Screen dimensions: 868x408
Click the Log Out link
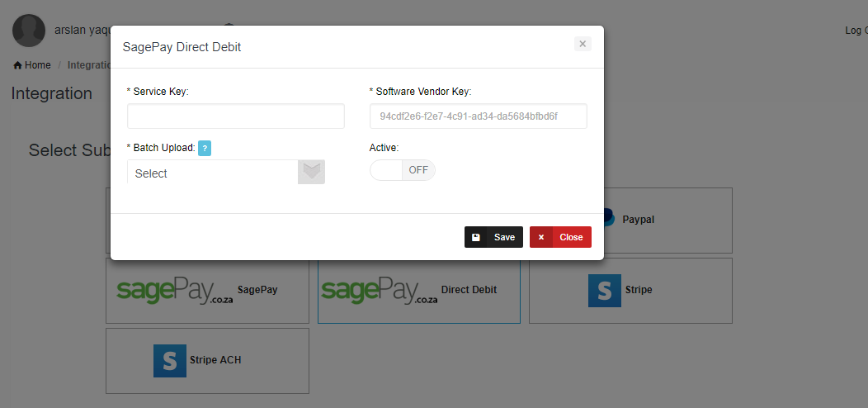[x=856, y=31]
